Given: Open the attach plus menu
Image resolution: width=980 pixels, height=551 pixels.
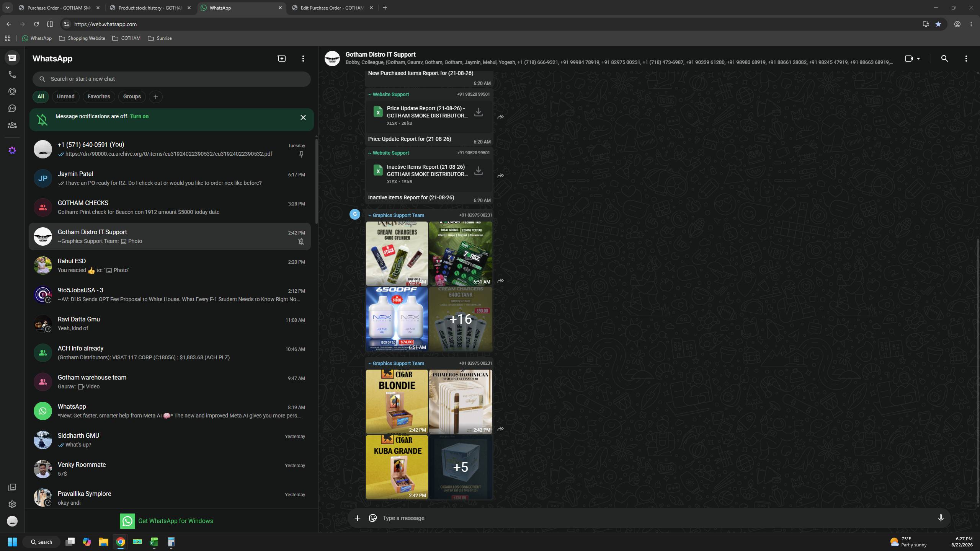Looking at the screenshot, I should [x=357, y=518].
